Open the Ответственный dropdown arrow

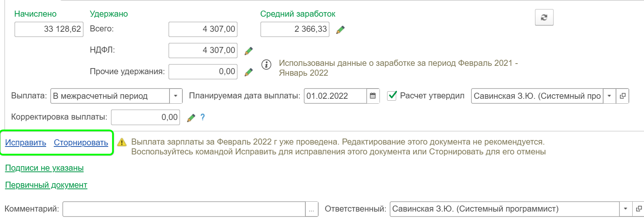tap(625, 208)
